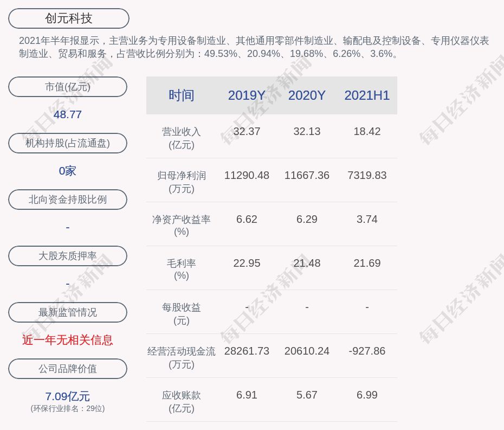Select the 2019Y column header

pyautogui.click(x=247, y=95)
